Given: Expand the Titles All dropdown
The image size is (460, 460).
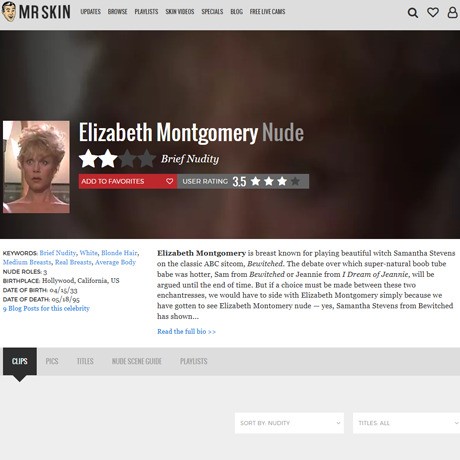Looking at the screenshot, I should [x=406, y=423].
